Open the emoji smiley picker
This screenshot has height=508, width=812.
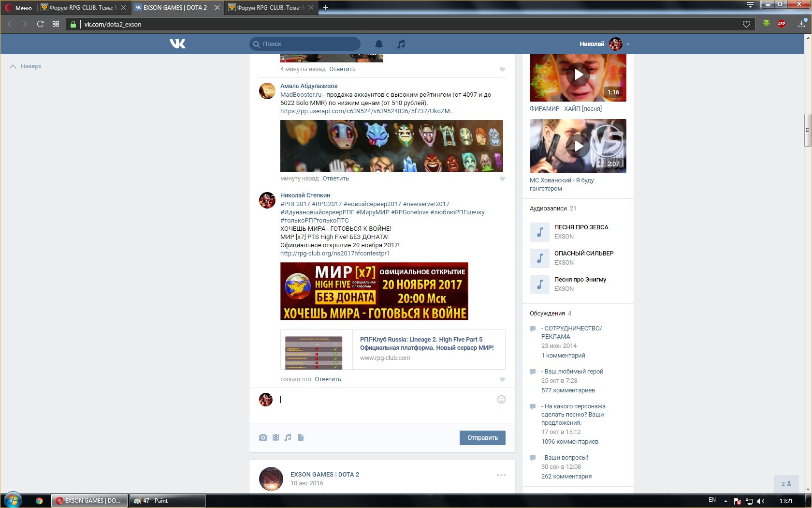[501, 399]
